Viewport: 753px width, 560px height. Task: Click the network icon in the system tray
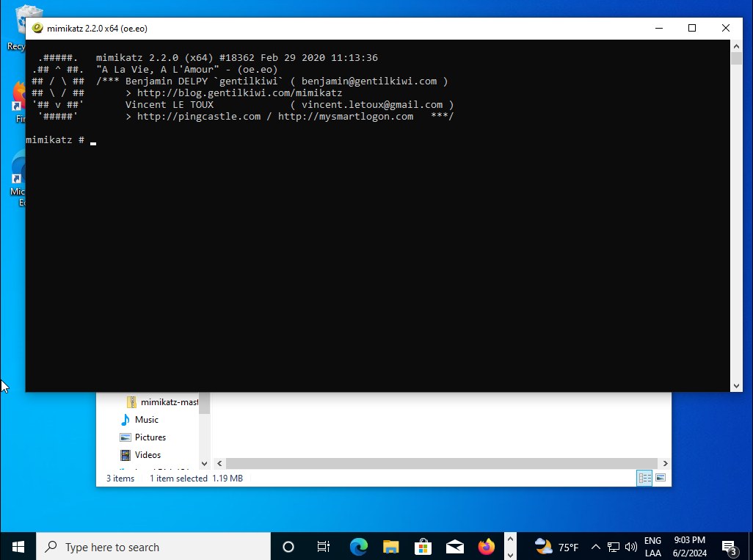(614, 546)
